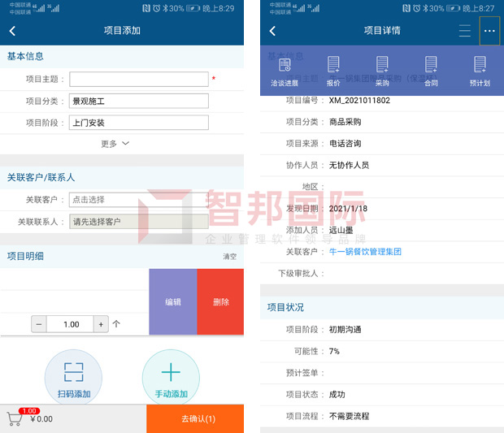Open the 关联联系人 请先选择客户 field
This screenshot has height=433, width=504.
coord(139,222)
